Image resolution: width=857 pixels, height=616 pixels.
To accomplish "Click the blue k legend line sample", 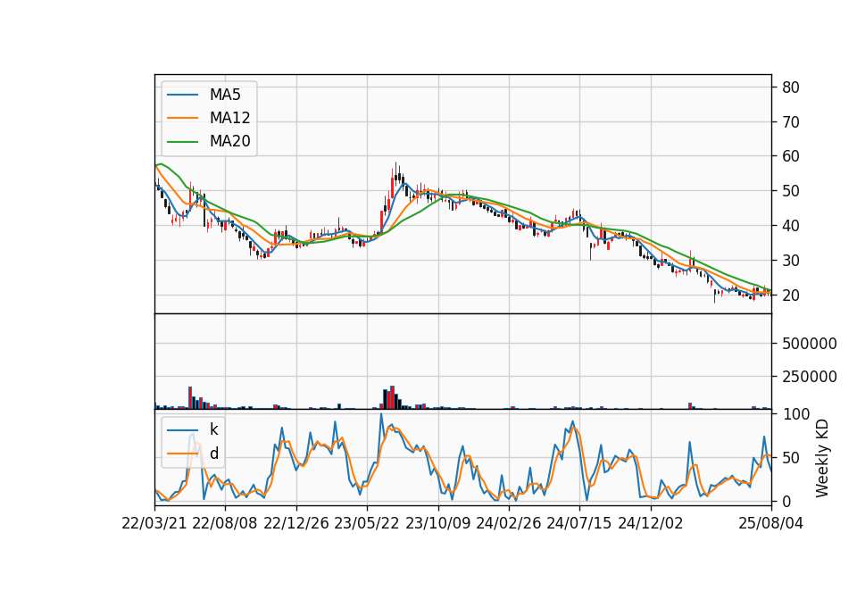I will tap(182, 430).
